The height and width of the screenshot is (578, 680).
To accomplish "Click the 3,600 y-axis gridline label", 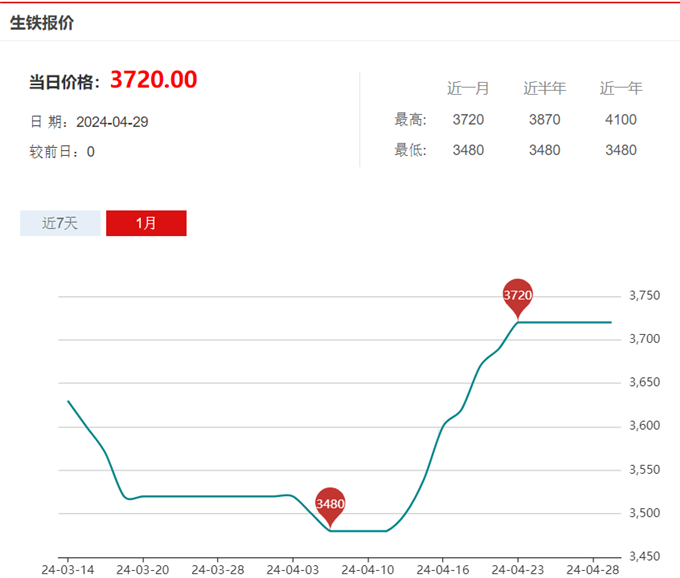I will (x=644, y=426).
